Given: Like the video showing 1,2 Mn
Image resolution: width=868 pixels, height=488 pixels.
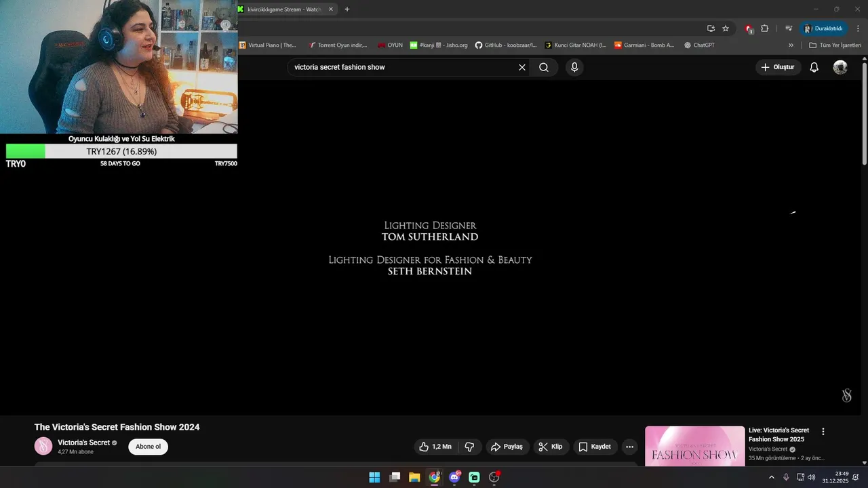Looking at the screenshot, I should coord(436,447).
